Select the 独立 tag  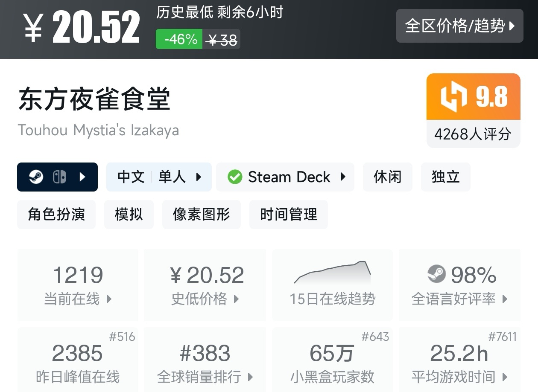445,177
